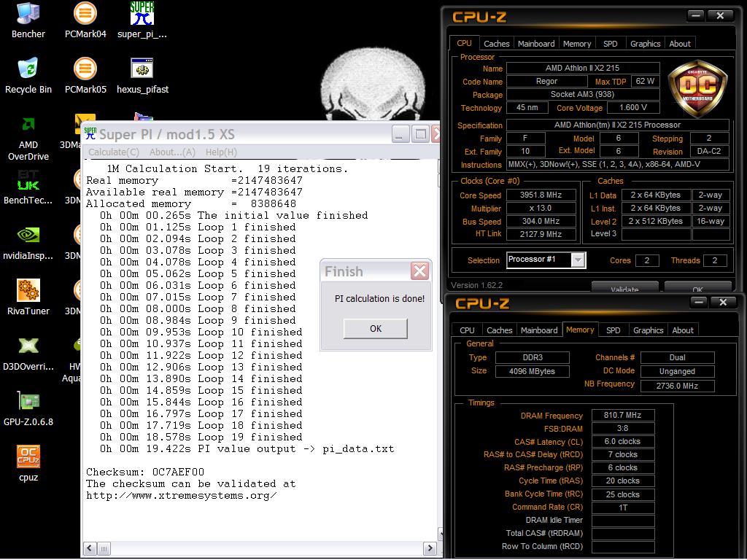Screen dimensions: 747x560
Task: Switch to Caches tab in bottom CPU-Z
Action: (x=499, y=330)
